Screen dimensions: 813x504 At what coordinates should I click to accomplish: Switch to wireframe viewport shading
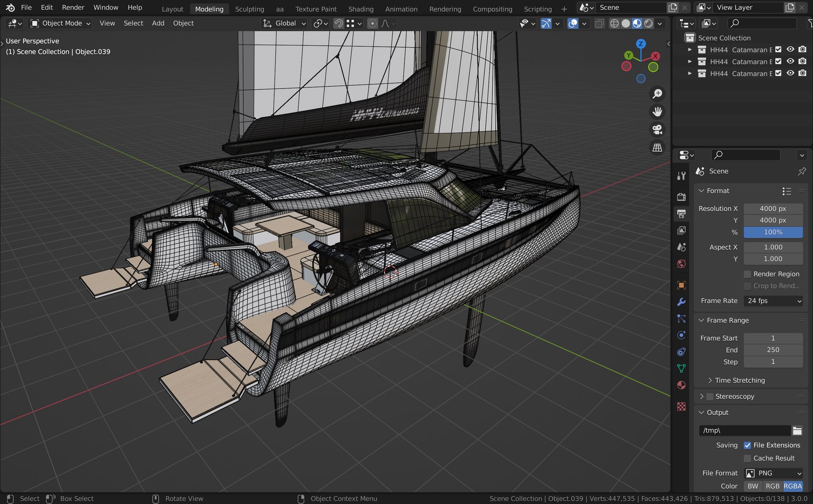[x=615, y=23]
